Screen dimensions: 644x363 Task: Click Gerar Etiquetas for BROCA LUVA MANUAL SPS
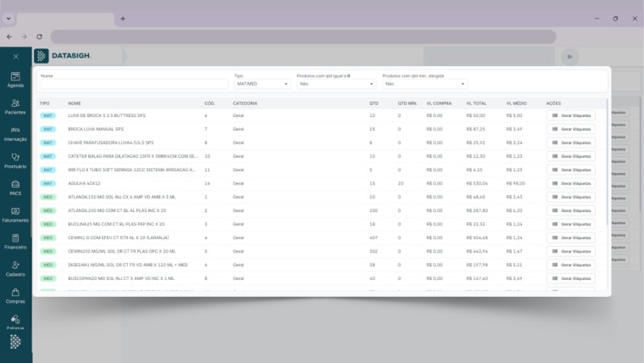click(x=570, y=129)
